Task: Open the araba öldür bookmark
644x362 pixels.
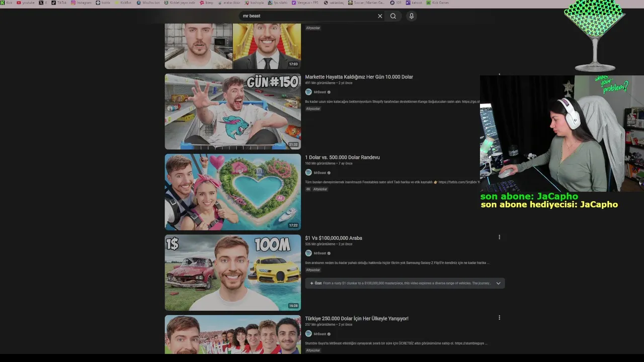Action: (229, 3)
